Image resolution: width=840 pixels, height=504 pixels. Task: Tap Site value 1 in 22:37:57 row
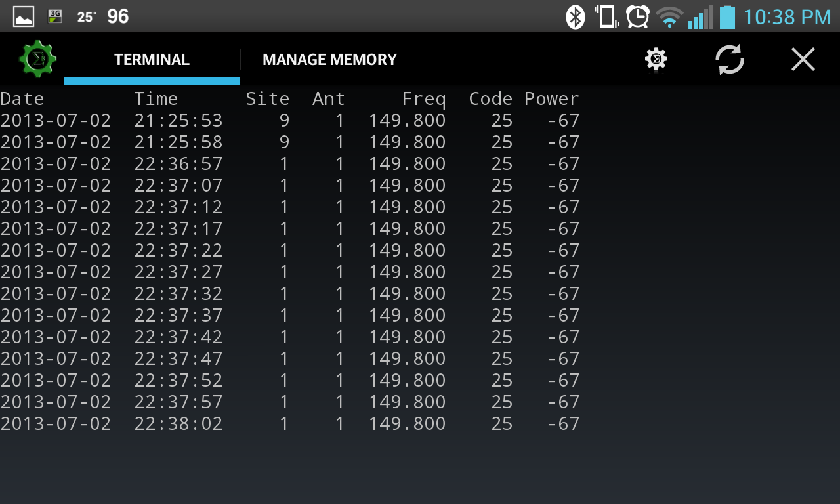coord(284,402)
